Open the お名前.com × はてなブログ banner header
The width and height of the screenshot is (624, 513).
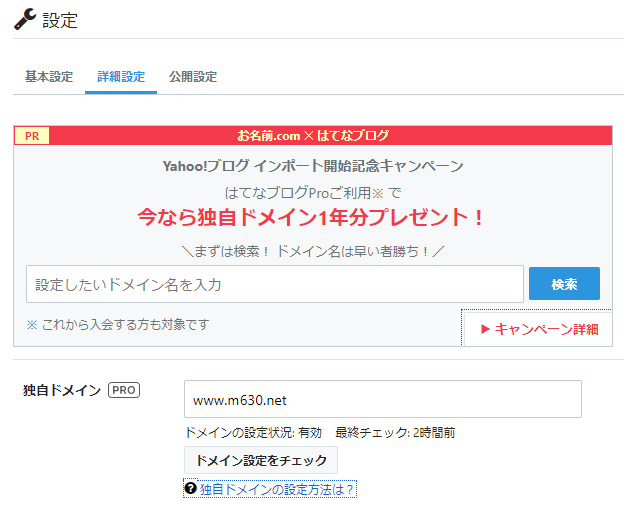pos(313,136)
